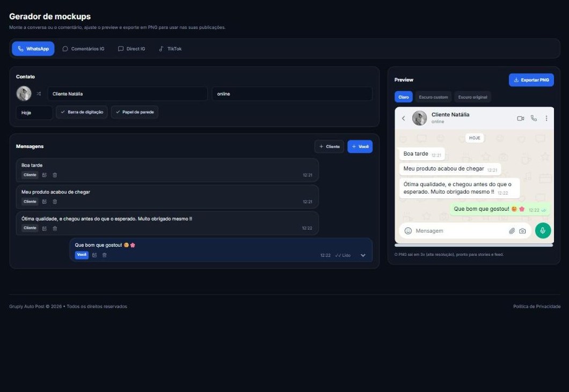
Task: Click the phone call icon in preview header
Action: 534,118
